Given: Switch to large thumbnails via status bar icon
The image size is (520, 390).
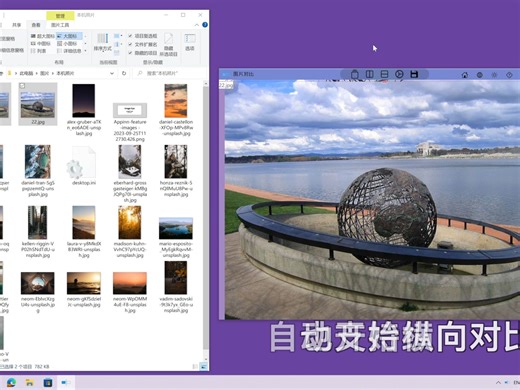Looking at the screenshot, I should 203,367.
